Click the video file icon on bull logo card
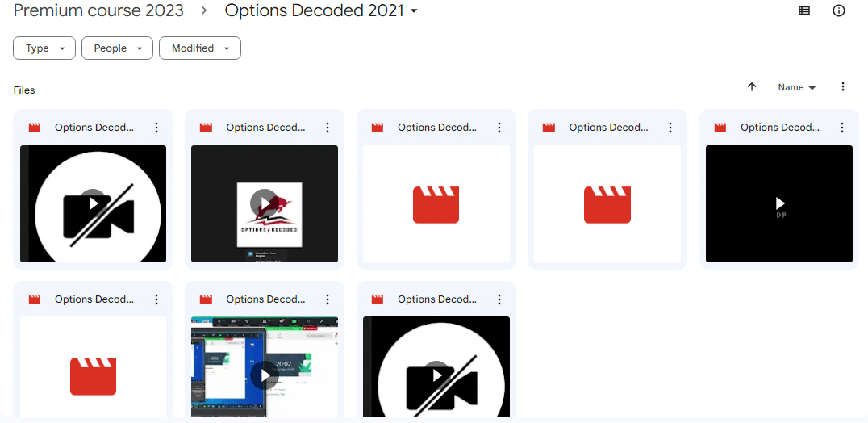The width and height of the screenshot is (868, 423). [207, 128]
